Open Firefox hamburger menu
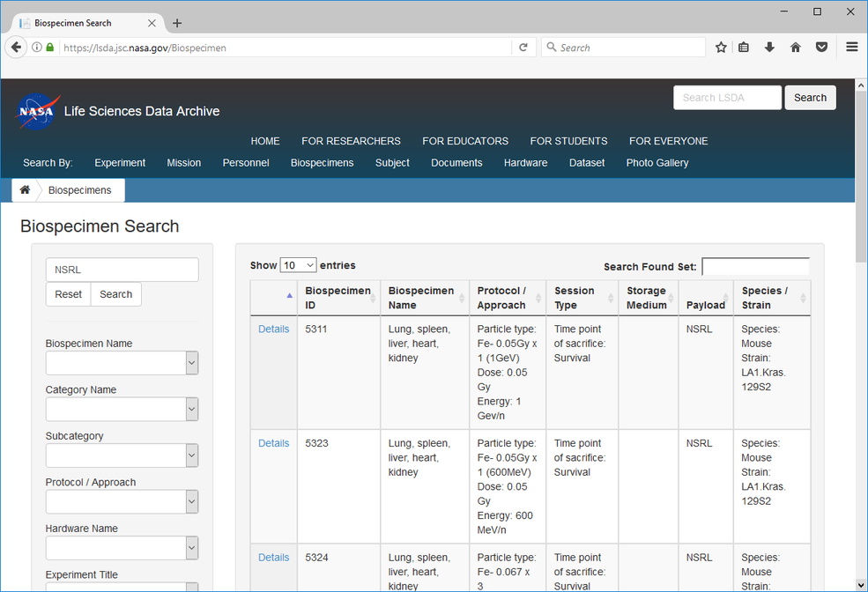Screen dimensions: 868x592 [x=851, y=48]
